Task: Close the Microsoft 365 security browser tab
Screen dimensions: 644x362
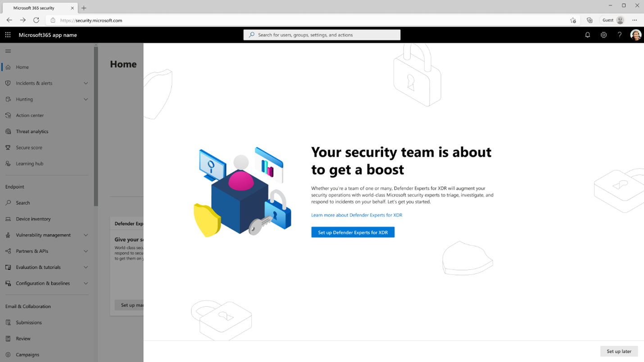Action: pos(72,8)
